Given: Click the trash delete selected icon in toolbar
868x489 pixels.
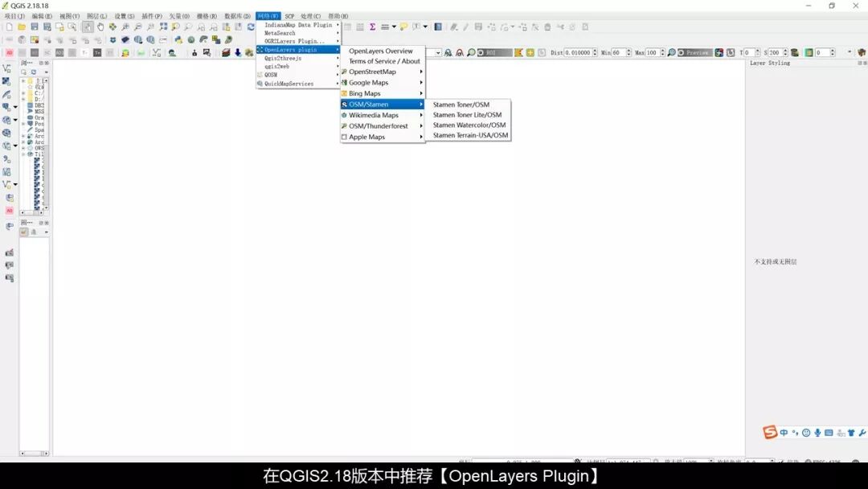Looking at the screenshot, I should [x=547, y=27].
